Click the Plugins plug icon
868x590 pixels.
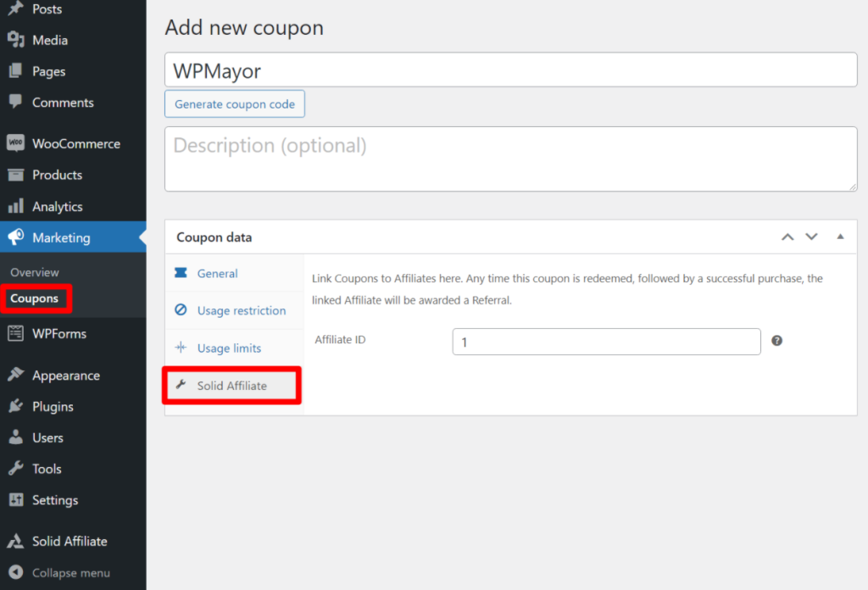16,406
